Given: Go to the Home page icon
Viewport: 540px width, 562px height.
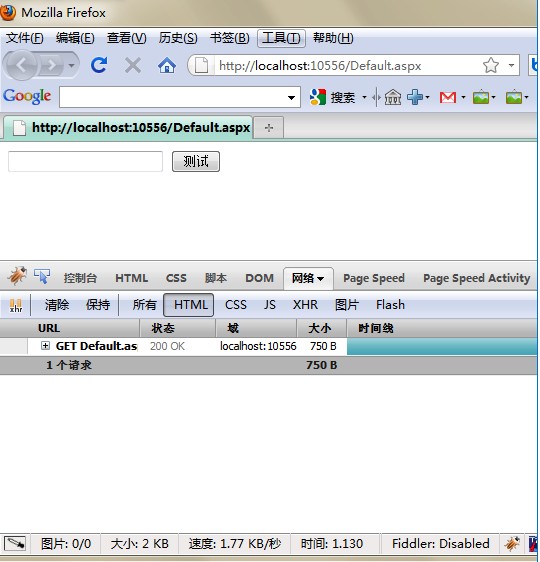Looking at the screenshot, I should 167,66.
